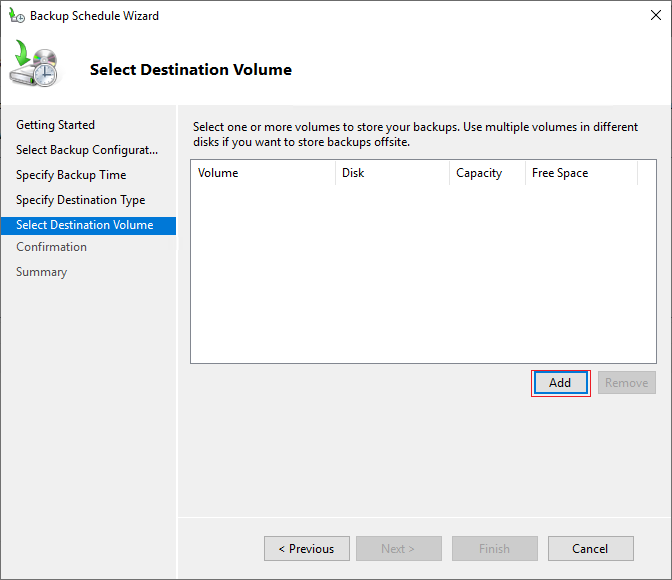Screen dimensions: 672x580
Task: Cancel the Backup Schedule Wizard
Action: pos(591,548)
